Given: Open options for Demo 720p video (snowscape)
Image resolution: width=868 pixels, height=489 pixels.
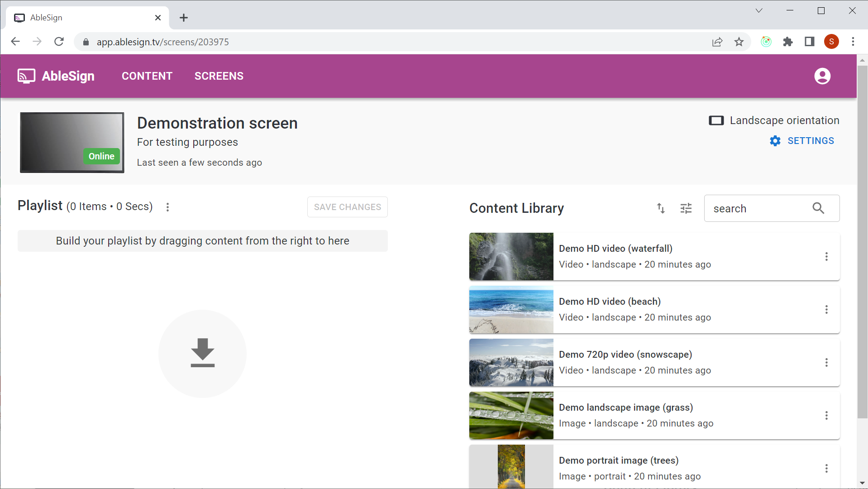Looking at the screenshot, I should [827, 362].
